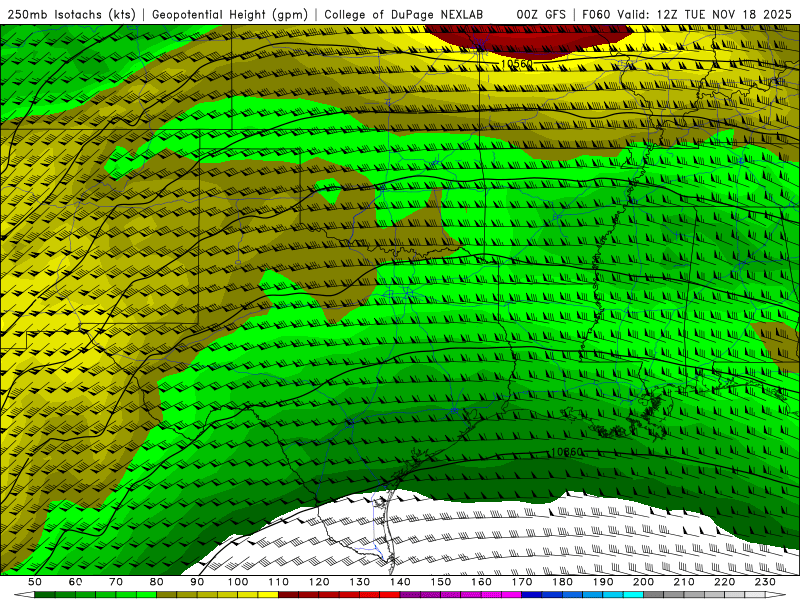Select the dark gray swatch starting at 200
The image size is (800, 600).
pos(654,595)
